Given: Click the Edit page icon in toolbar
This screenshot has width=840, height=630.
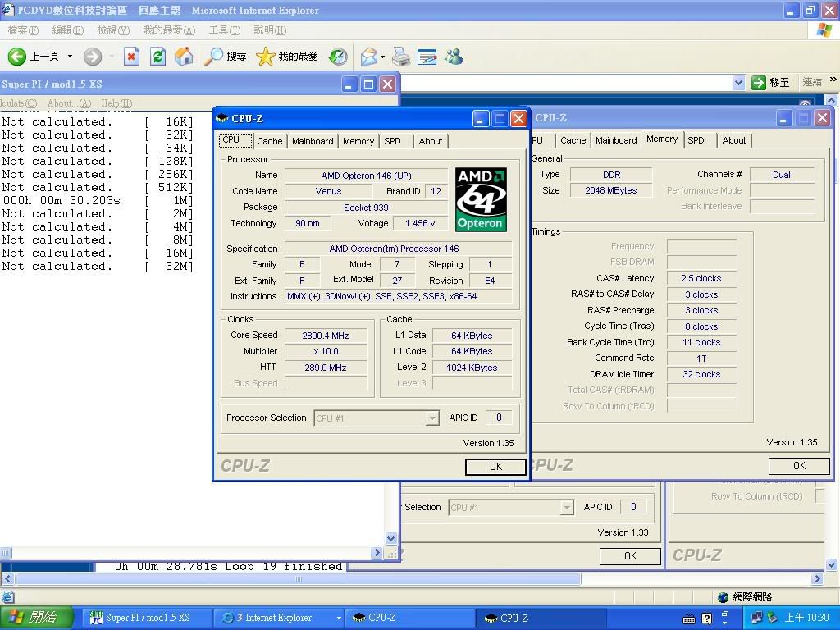Looking at the screenshot, I should [427, 57].
